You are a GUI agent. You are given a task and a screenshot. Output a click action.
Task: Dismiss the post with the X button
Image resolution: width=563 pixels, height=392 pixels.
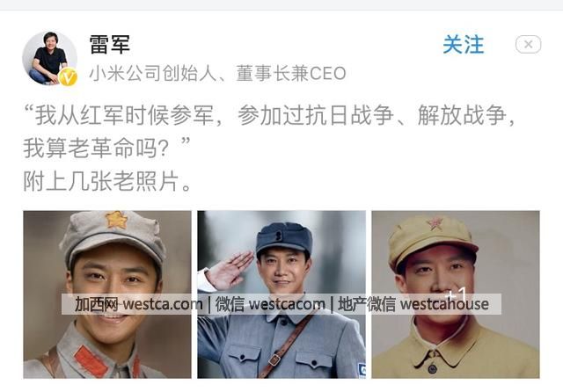coord(528,45)
